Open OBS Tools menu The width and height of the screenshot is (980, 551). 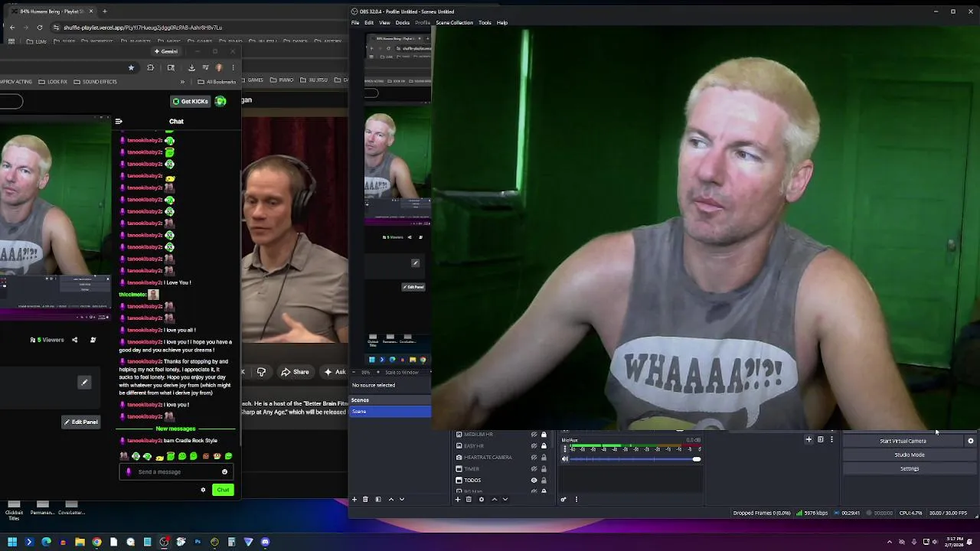click(x=485, y=23)
